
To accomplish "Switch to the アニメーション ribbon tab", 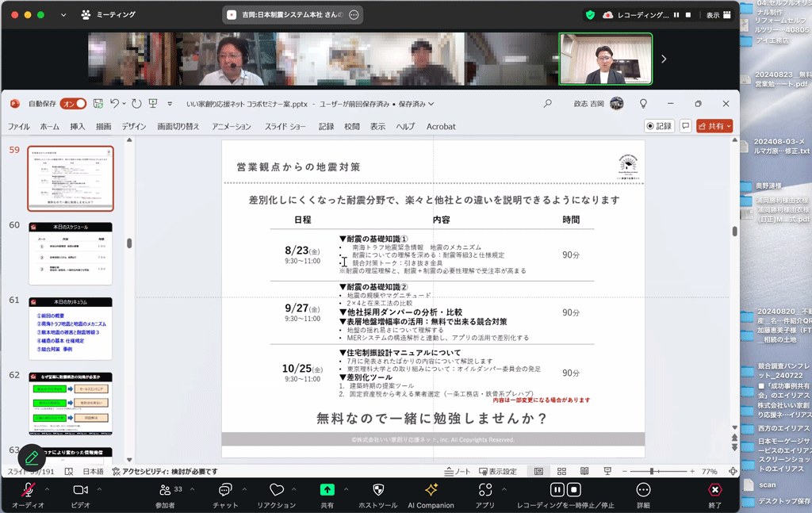I will (231, 127).
